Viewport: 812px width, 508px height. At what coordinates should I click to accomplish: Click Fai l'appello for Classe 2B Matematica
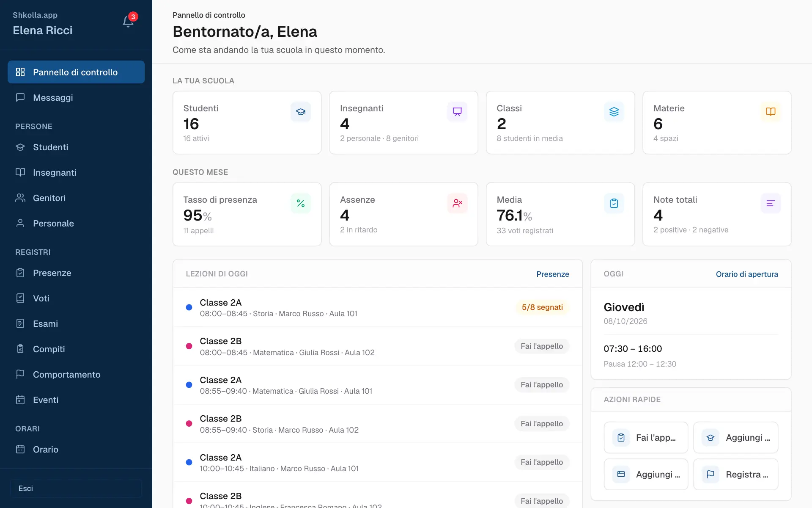[542, 346]
